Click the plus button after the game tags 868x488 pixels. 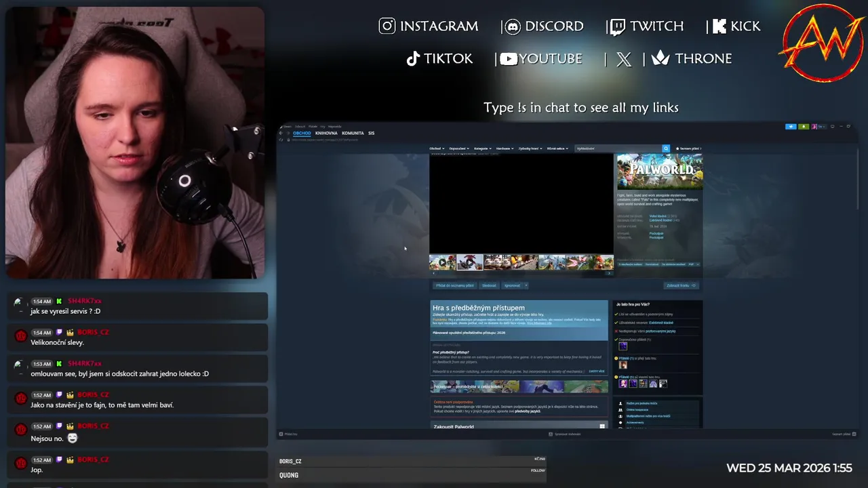coord(696,264)
